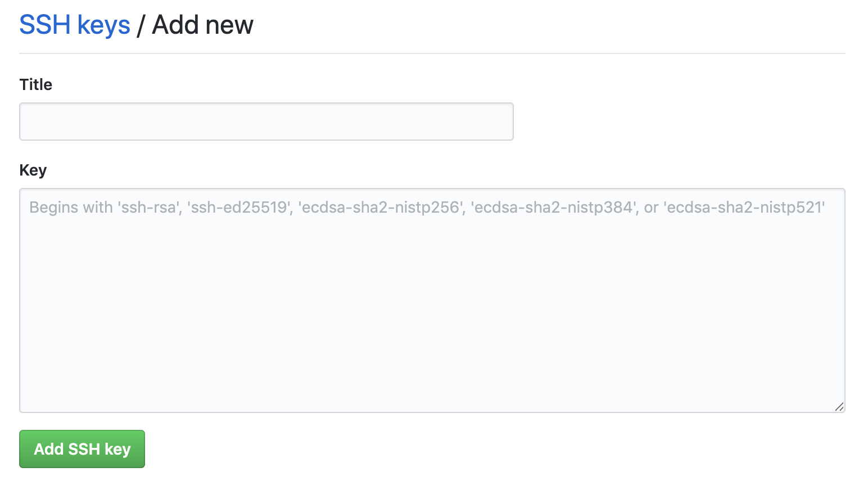This screenshot has width=868, height=494.
Task: Click the 'ssh-ed25519' placeholder portion
Action: coord(239,208)
